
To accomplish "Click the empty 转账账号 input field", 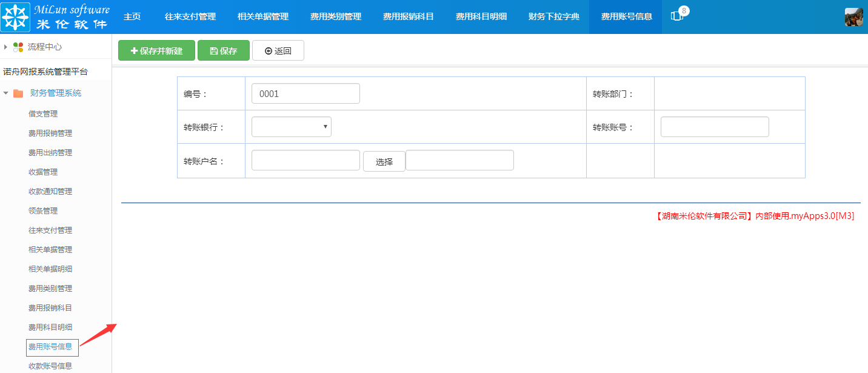I will pyautogui.click(x=714, y=126).
